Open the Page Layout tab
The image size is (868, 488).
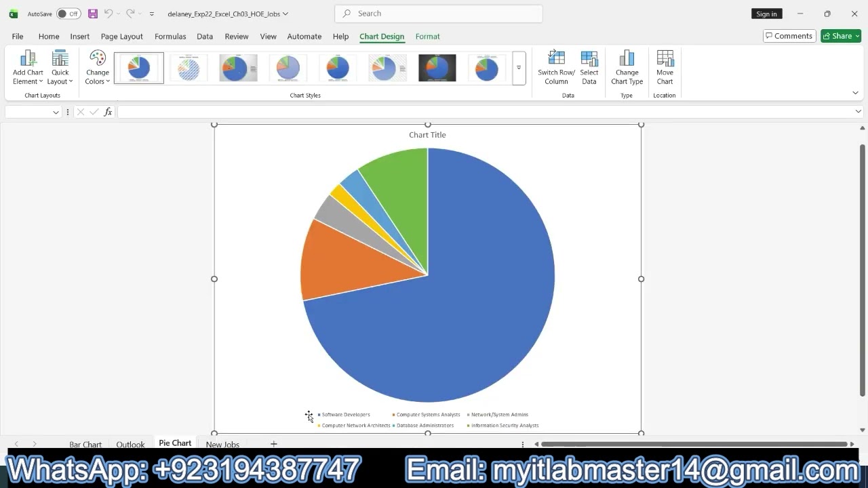[122, 37]
